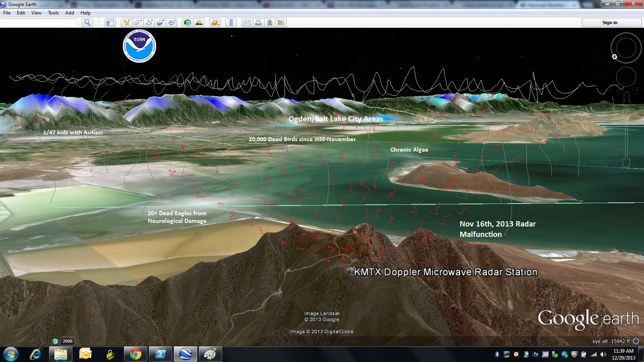Click the 2006 historical imagery date button
The image size is (644, 362).
[67, 341]
